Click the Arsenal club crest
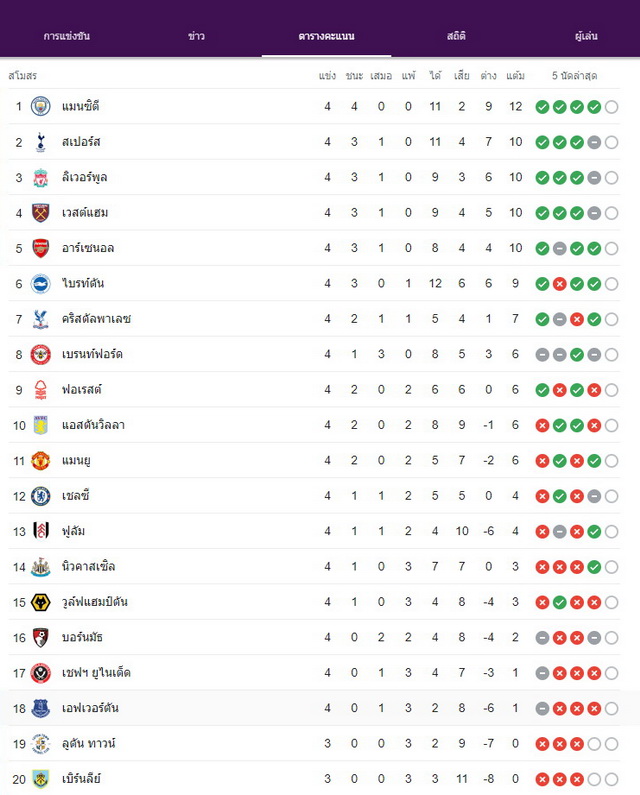This screenshot has height=795, width=640. click(x=41, y=248)
